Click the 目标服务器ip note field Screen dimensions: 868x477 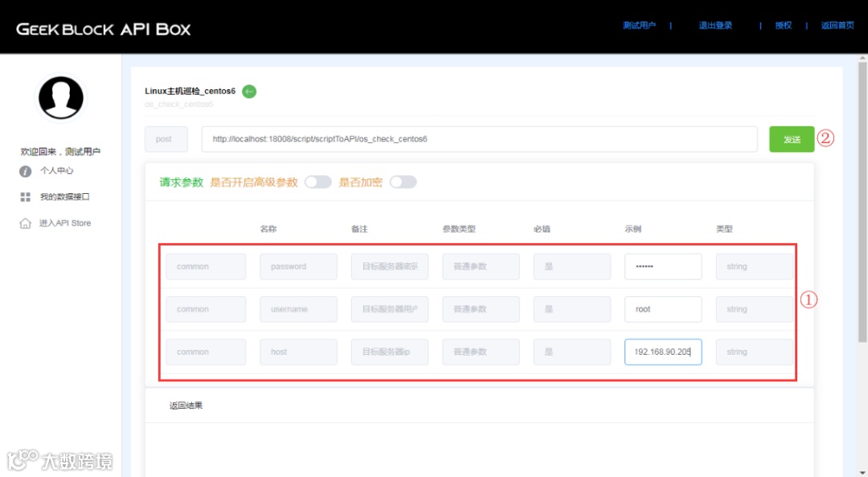coord(390,352)
